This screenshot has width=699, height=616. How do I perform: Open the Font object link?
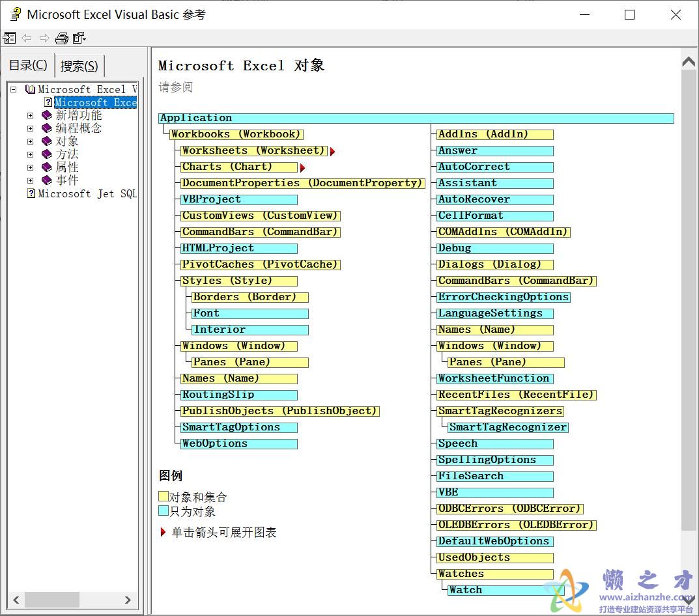pyautogui.click(x=250, y=313)
